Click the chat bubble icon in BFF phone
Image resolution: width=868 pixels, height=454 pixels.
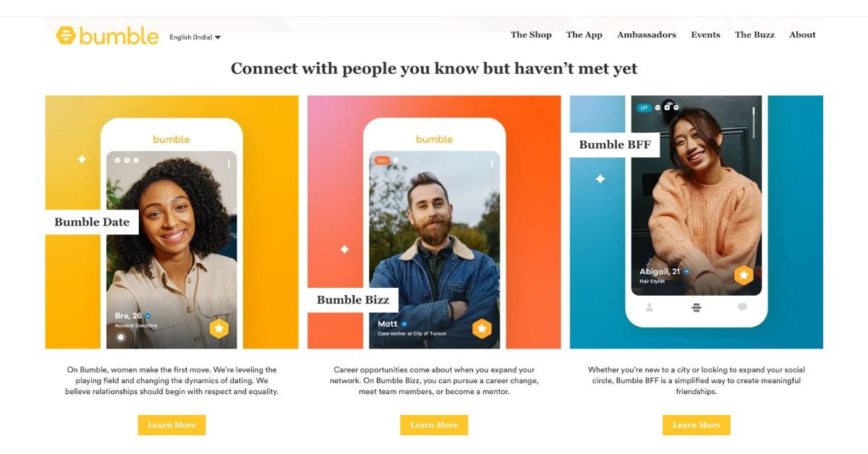point(742,307)
